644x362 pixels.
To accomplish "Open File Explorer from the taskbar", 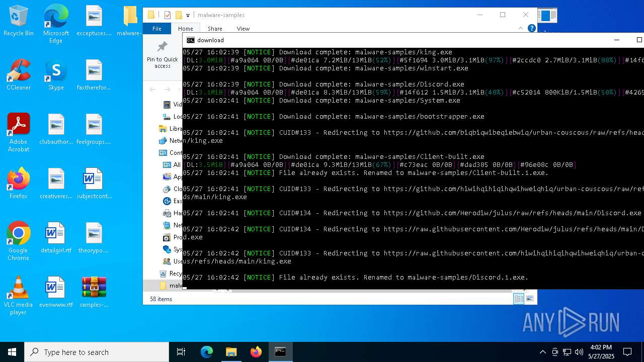I will [x=231, y=352].
